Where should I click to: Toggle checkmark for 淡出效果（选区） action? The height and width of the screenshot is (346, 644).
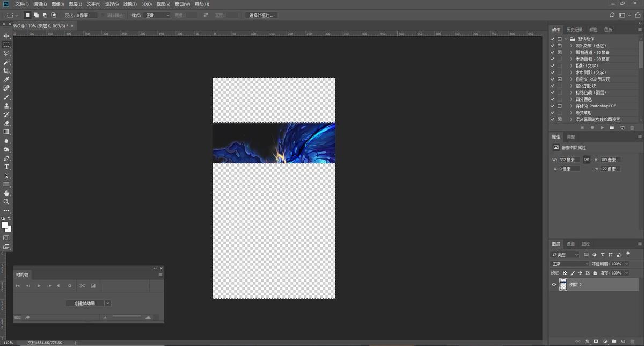pyautogui.click(x=552, y=46)
